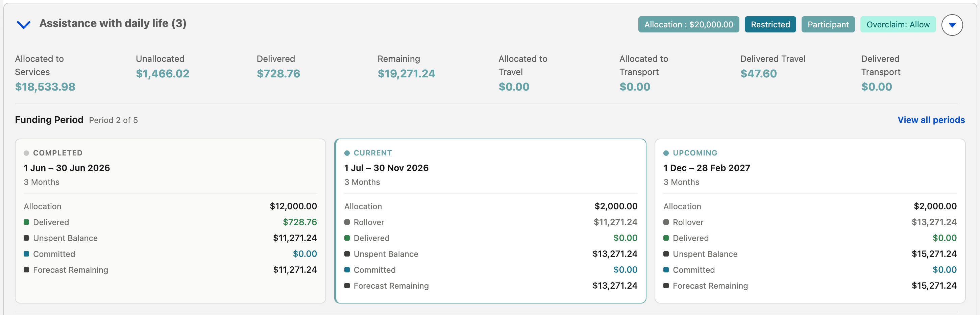Image resolution: width=980 pixels, height=315 pixels.
Task: Toggle the Overclaim: Allow badge
Action: (898, 24)
